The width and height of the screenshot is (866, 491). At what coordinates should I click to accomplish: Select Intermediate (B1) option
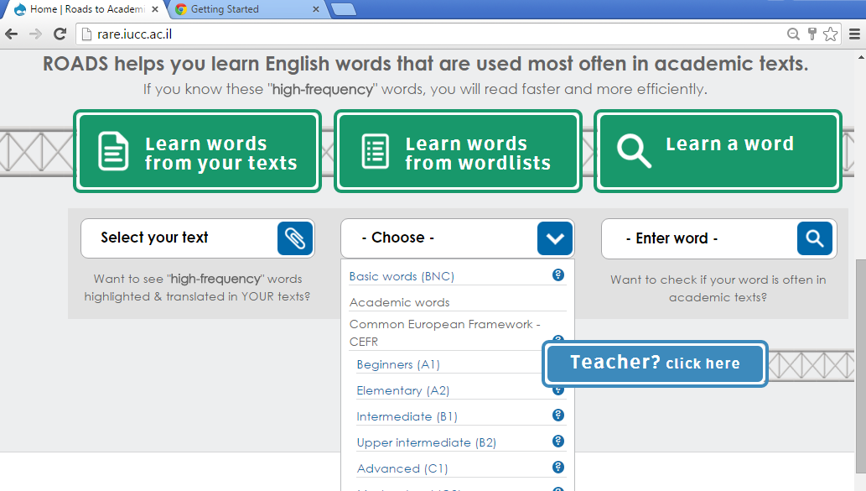pos(407,416)
